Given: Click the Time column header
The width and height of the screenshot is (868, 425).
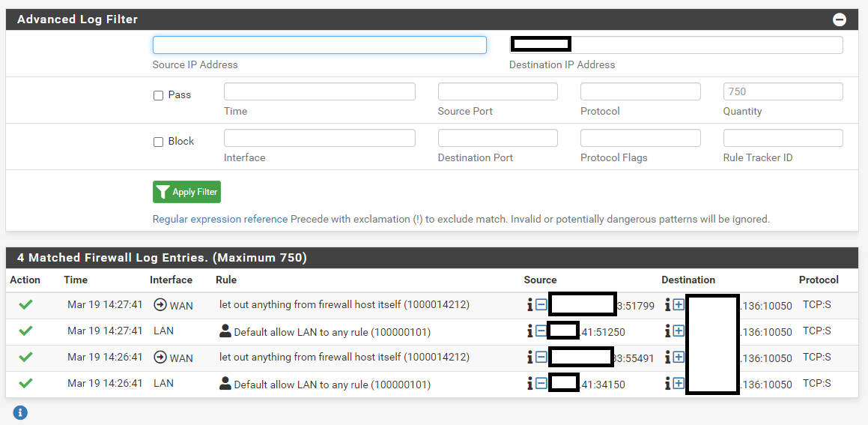Looking at the screenshot, I should click(76, 280).
